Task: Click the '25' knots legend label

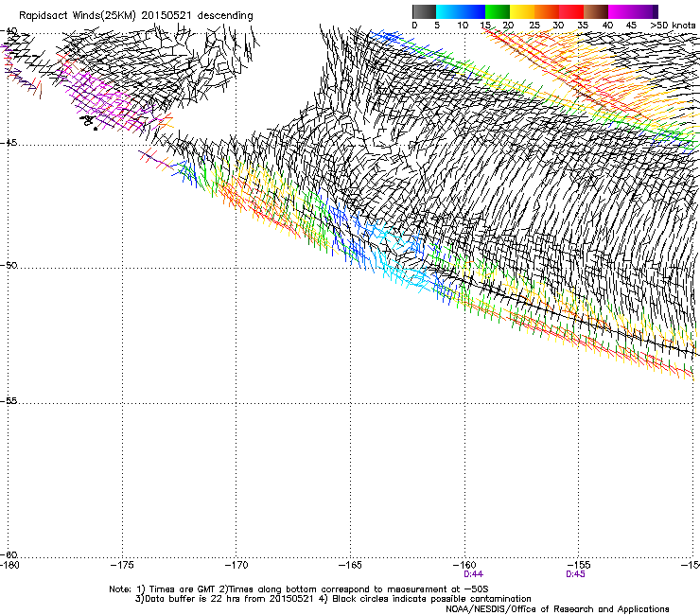Action: [x=534, y=25]
